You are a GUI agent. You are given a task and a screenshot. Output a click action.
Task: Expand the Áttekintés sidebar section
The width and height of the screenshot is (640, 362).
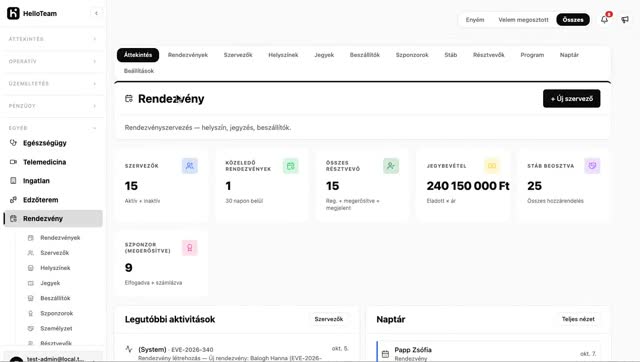point(52,39)
